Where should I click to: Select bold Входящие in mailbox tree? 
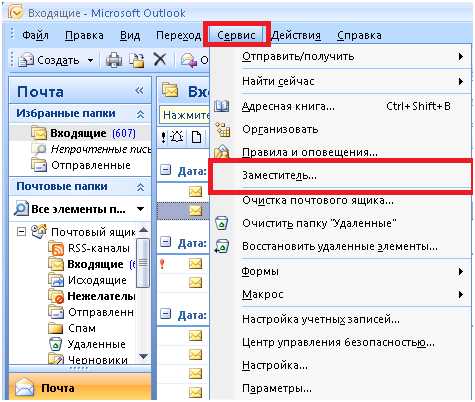point(92,264)
